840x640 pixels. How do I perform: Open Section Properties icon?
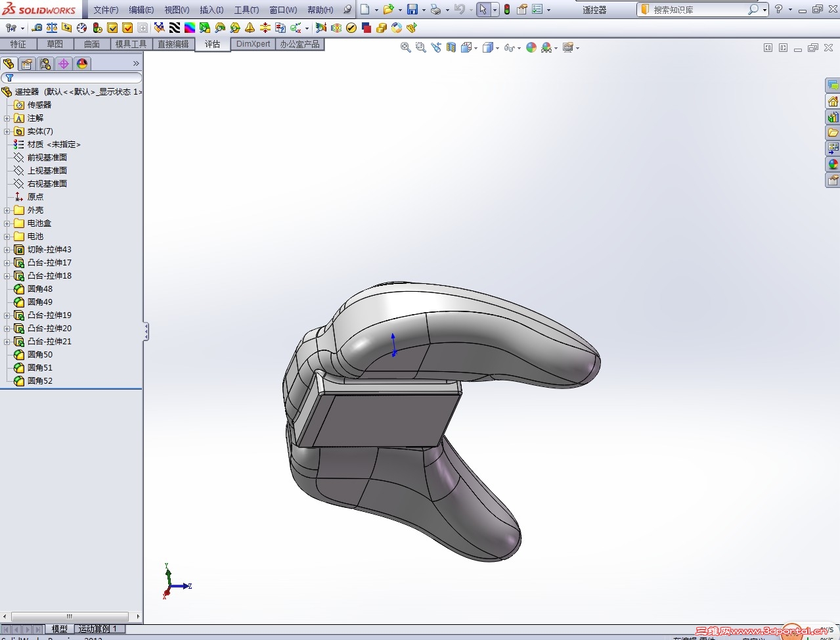66,28
